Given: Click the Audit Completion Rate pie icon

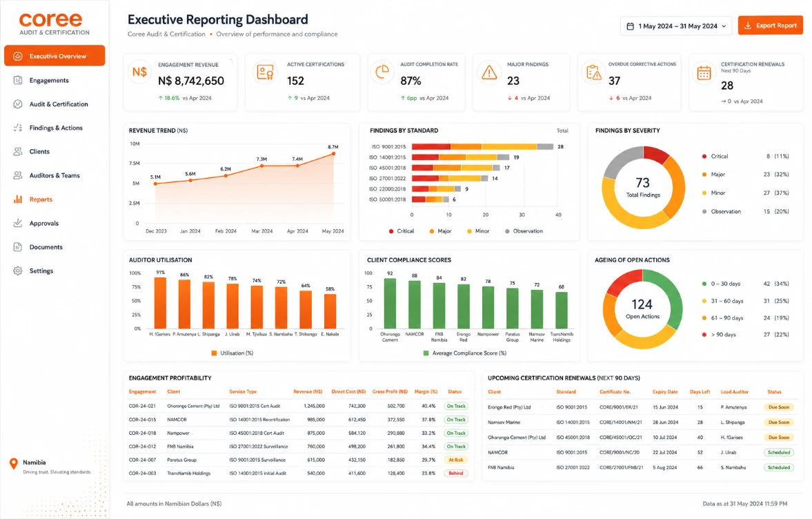Looking at the screenshot, I should point(382,72).
